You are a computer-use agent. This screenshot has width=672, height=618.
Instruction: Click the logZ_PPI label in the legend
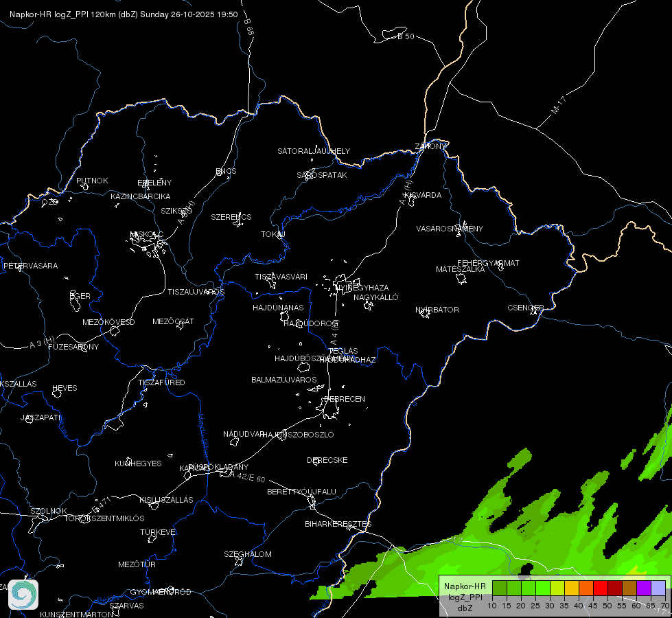[465, 597]
